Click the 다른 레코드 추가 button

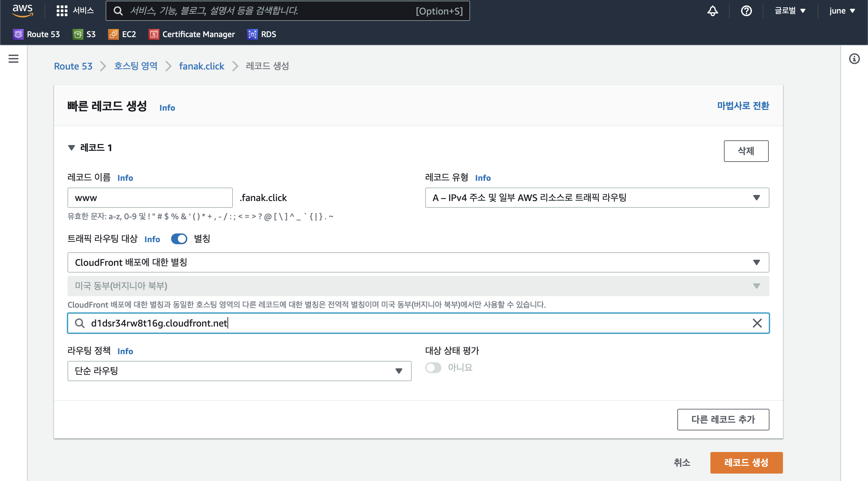pyautogui.click(x=723, y=420)
